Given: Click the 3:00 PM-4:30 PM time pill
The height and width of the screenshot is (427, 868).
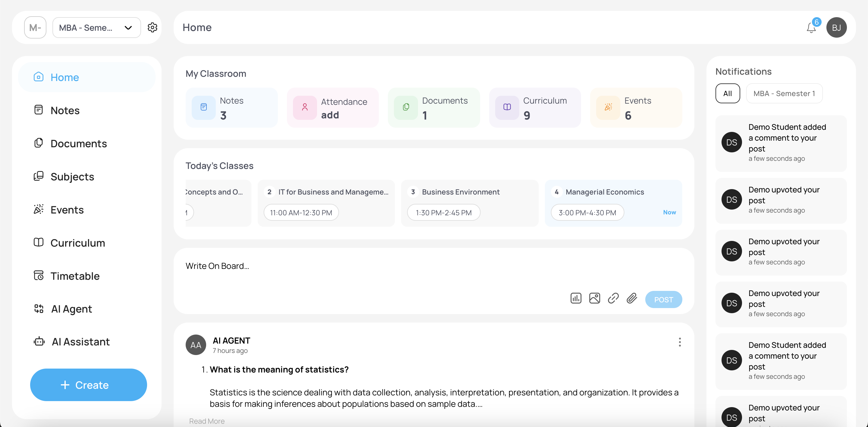Looking at the screenshot, I should (587, 213).
